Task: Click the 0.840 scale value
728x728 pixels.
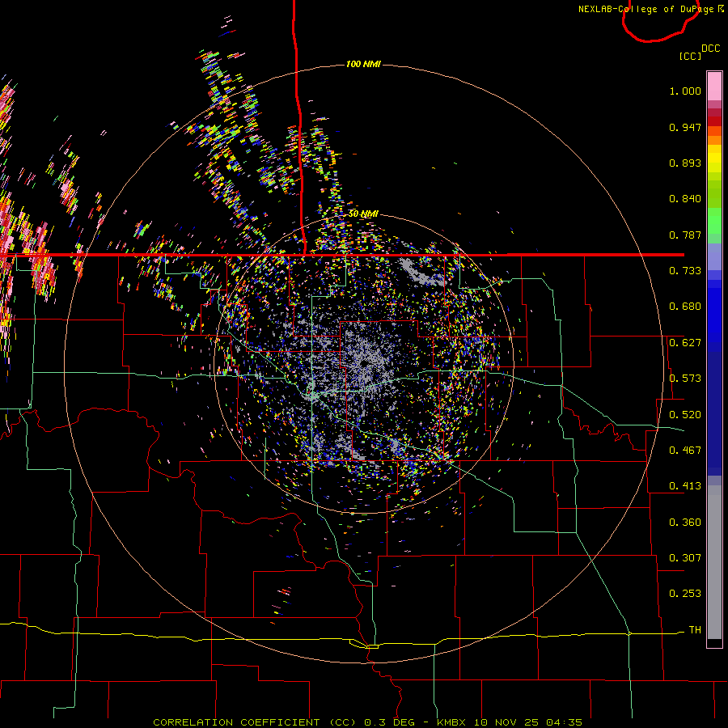Action: pos(685,199)
